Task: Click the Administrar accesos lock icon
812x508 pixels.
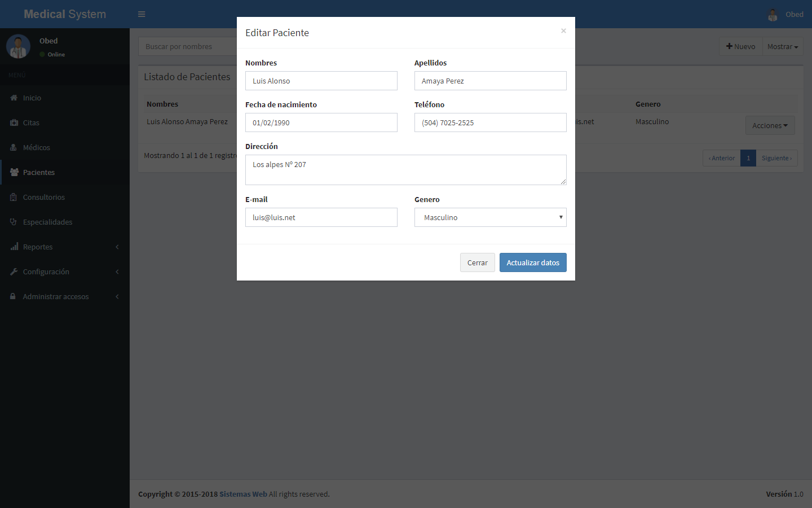Action: click(13, 296)
